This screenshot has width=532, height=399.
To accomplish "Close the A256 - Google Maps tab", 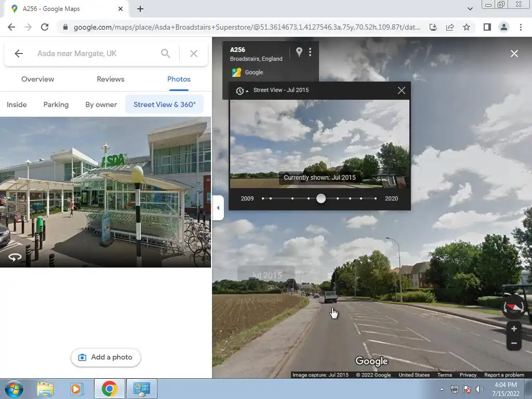I will [x=121, y=9].
